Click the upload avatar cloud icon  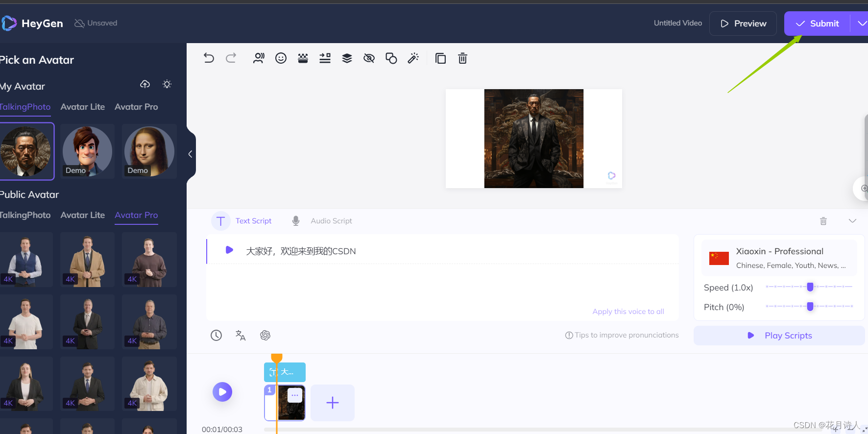(145, 84)
